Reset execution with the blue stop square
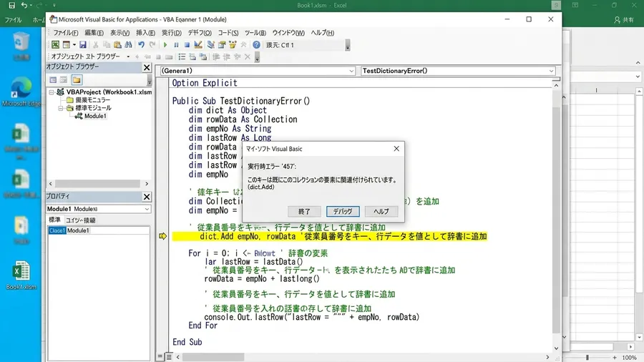This screenshot has height=362, width=644. (187, 45)
